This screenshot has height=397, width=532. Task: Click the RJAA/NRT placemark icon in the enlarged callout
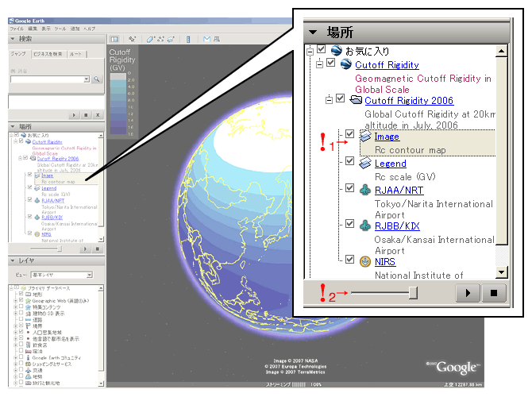coord(365,190)
